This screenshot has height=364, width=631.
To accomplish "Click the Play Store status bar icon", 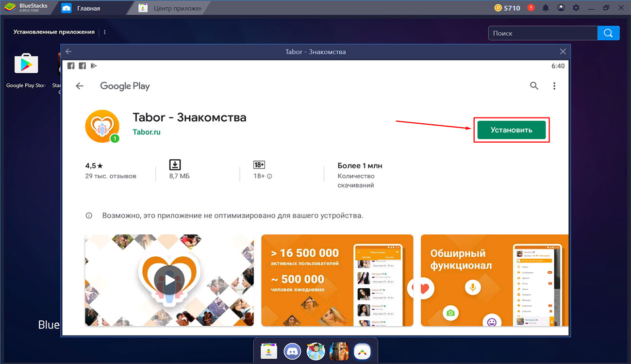I will pyautogui.click(x=94, y=66).
